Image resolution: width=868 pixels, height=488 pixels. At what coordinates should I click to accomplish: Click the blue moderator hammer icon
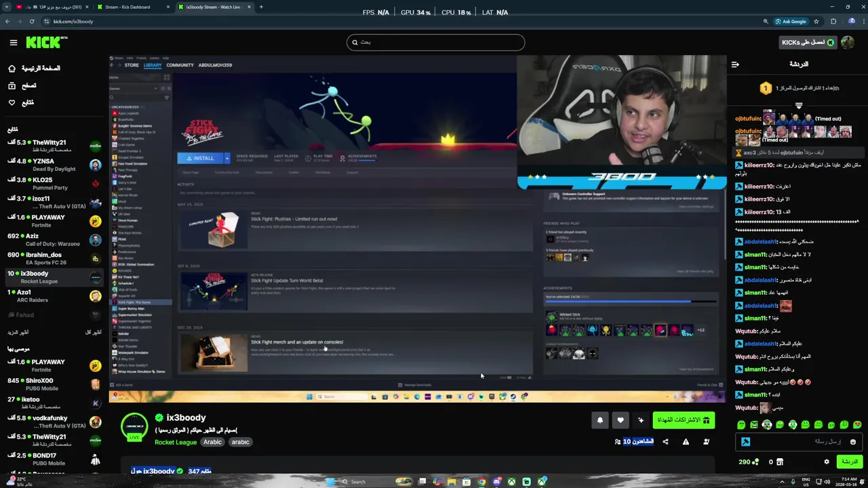pyautogui.click(x=745, y=442)
